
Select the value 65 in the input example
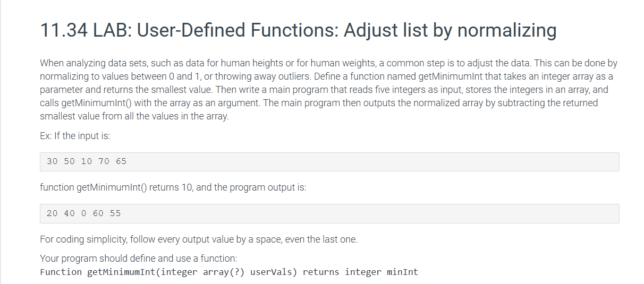[x=121, y=161]
